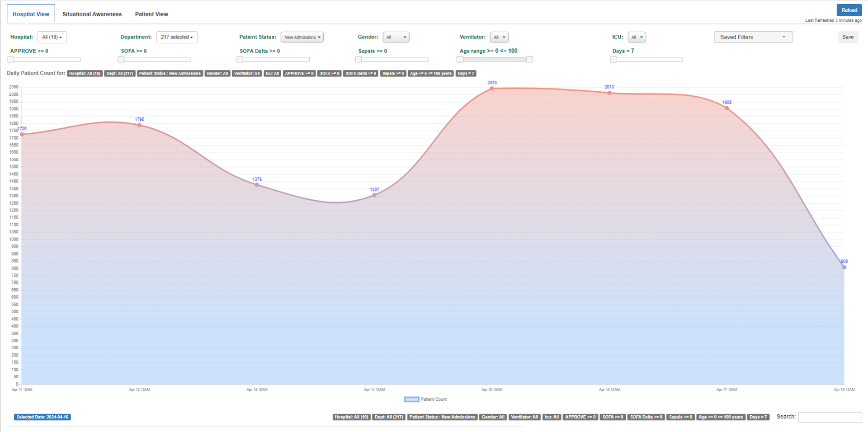Click the top Icu: All filter tag
This screenshot has width=868, height=432.
272,73
